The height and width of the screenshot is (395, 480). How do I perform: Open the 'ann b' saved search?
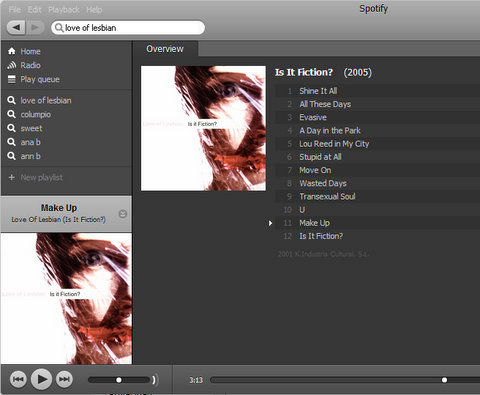click(30, 156)
